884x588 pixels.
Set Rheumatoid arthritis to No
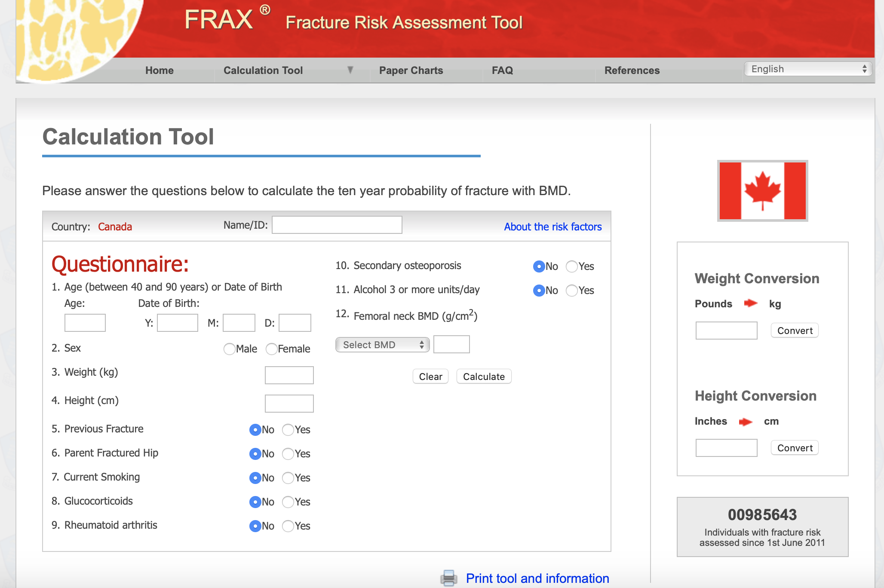click(x=255, y=526)
